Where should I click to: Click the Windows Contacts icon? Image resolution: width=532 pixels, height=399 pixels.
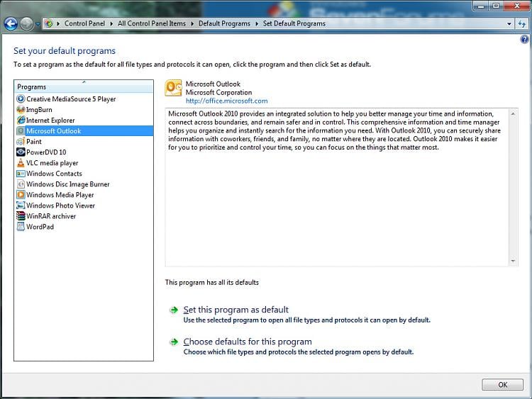[21, 173]
